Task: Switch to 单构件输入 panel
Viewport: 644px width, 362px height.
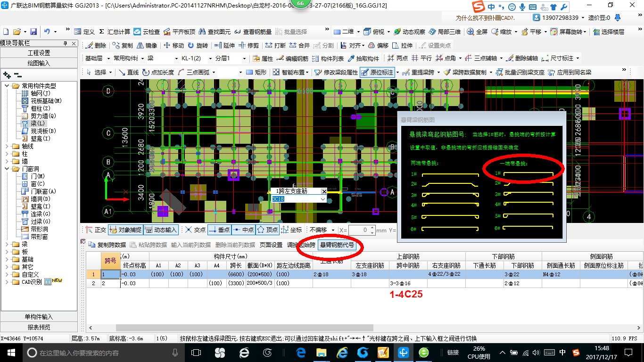Action: tap(39, 317)
